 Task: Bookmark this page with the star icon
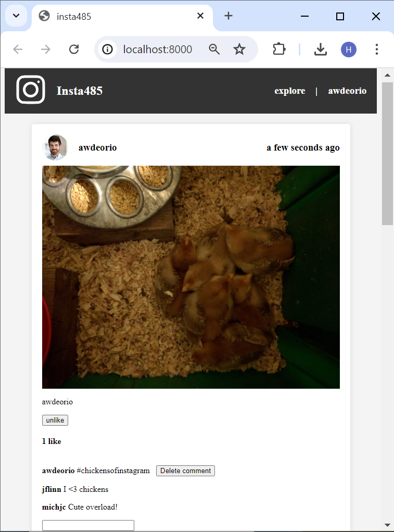[239, 50]
